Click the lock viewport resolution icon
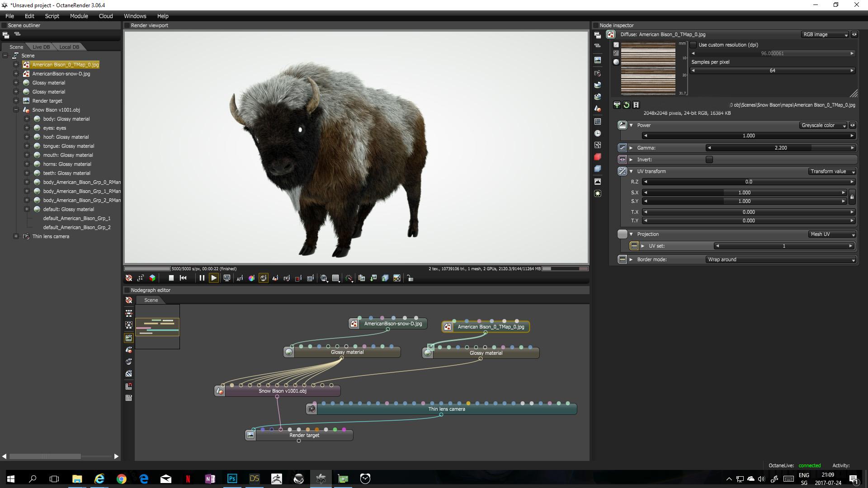The image size is (868, 488). click(410, 278)
